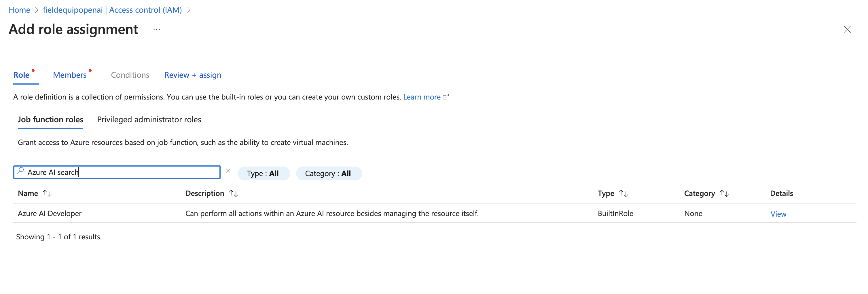Image resolution: width=868 pixels, height=294 pixels.
Task: Focus the Azure AI search input field
Action: [x=117, y=172]
